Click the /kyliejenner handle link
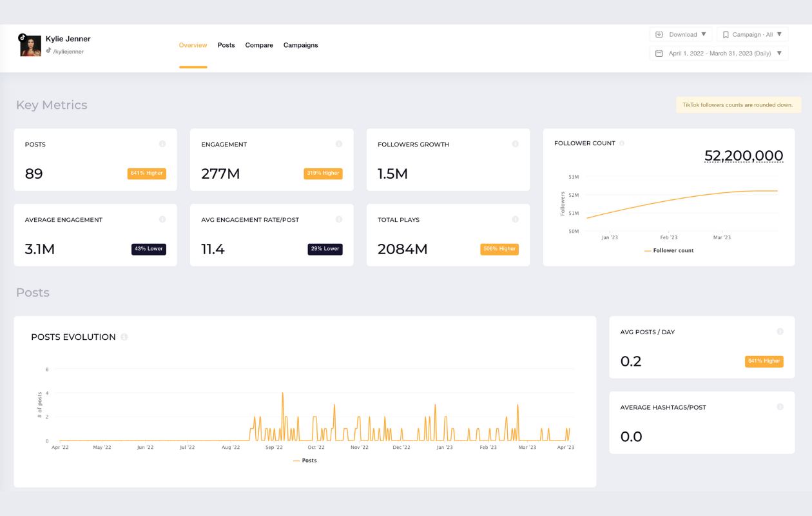 [x=68, y=52]
